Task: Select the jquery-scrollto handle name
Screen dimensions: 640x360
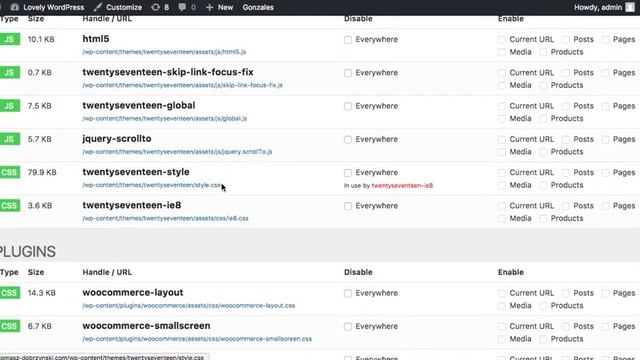Action: (117, 139)
